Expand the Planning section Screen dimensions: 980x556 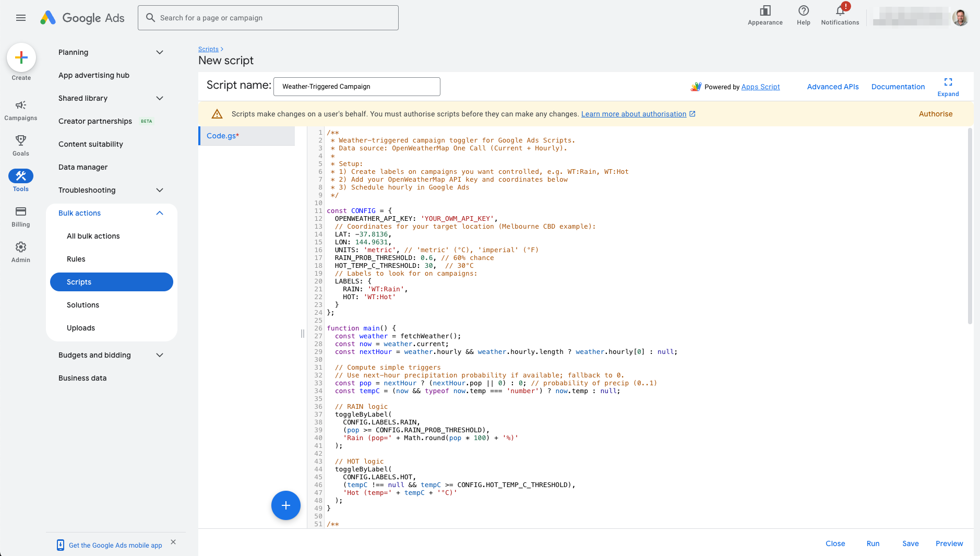point(160,52)
